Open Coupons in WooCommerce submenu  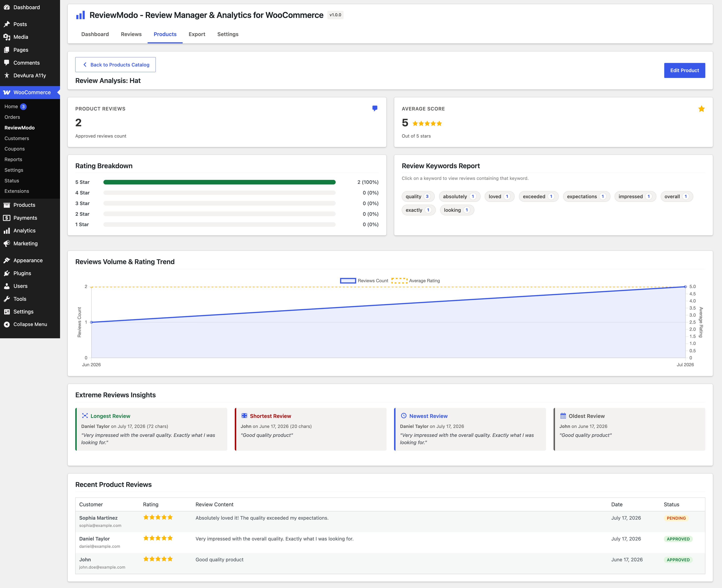(x=15, y=149)
